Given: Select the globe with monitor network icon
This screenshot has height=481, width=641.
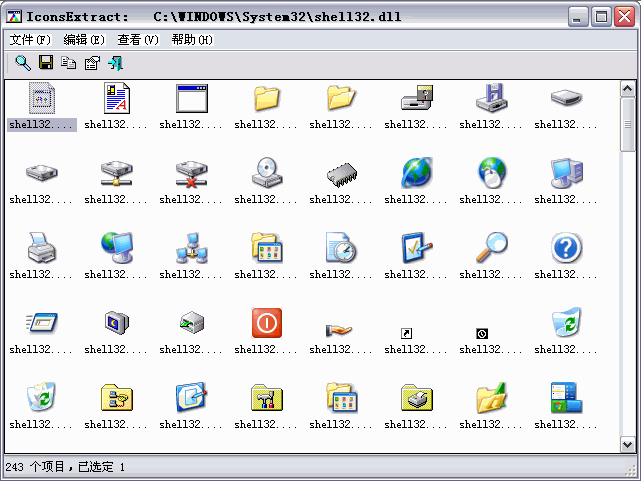Looking at the screenshot, I should [117, 248].
